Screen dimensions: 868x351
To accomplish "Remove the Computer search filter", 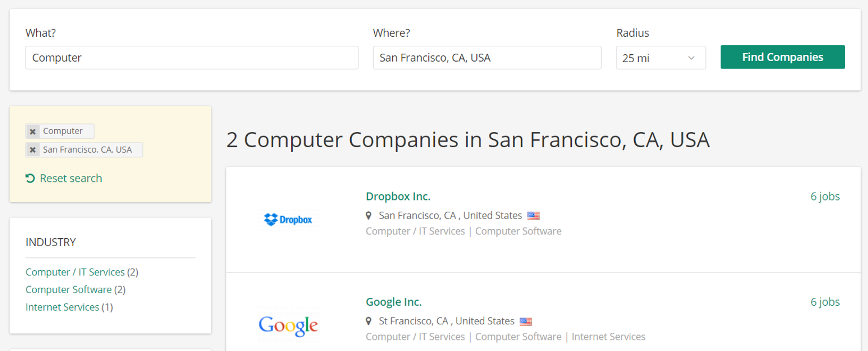I will click(x=32, y=131).
